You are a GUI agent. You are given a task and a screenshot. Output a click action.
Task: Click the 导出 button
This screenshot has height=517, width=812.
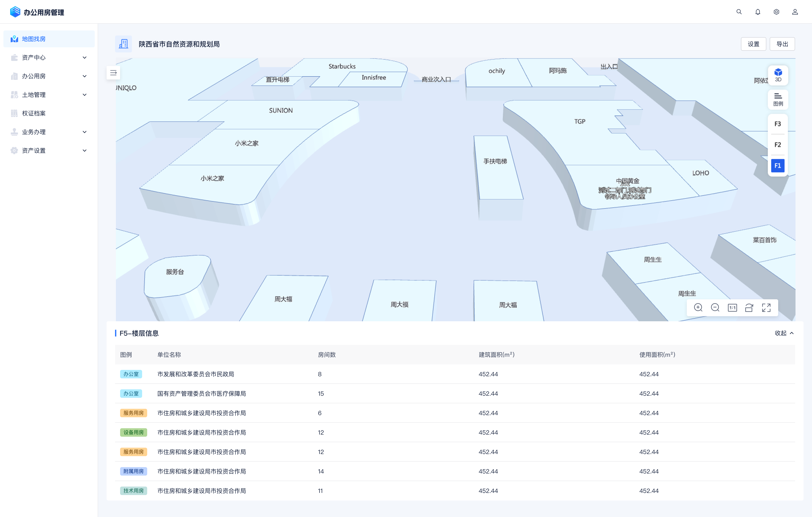(x=782, y=44)
